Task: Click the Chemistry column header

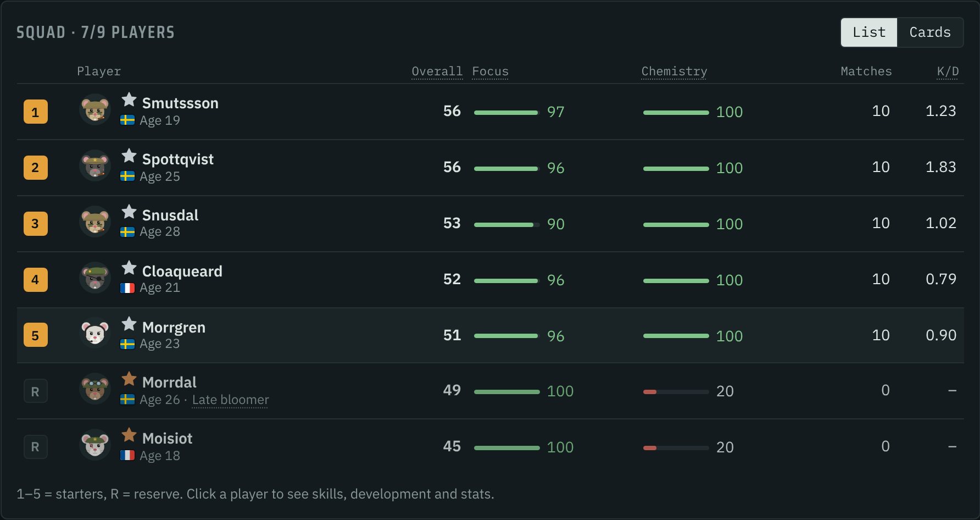Action: pos(674,71)
